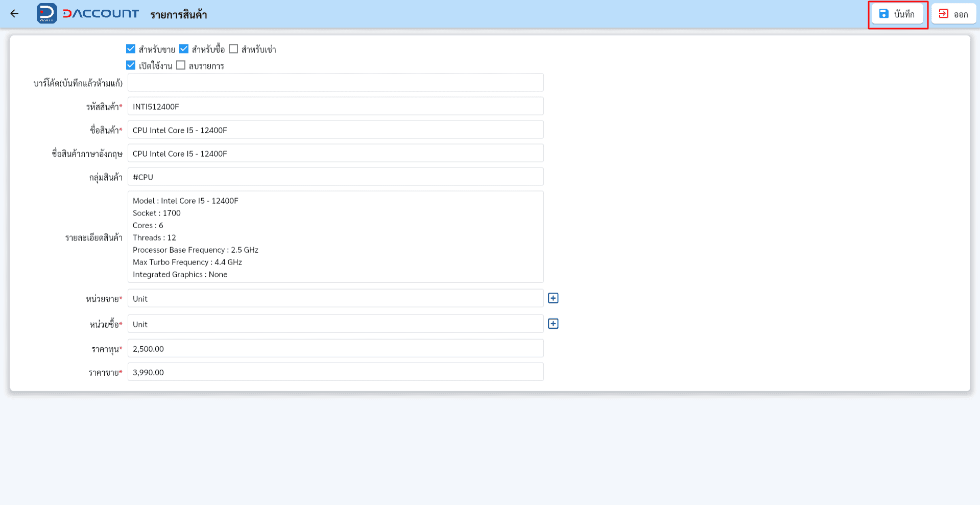Enable the สำหรับเช่า checkbox
Image resolution: width=980 pixels, height=505 pixels.
tap(233, 49)
